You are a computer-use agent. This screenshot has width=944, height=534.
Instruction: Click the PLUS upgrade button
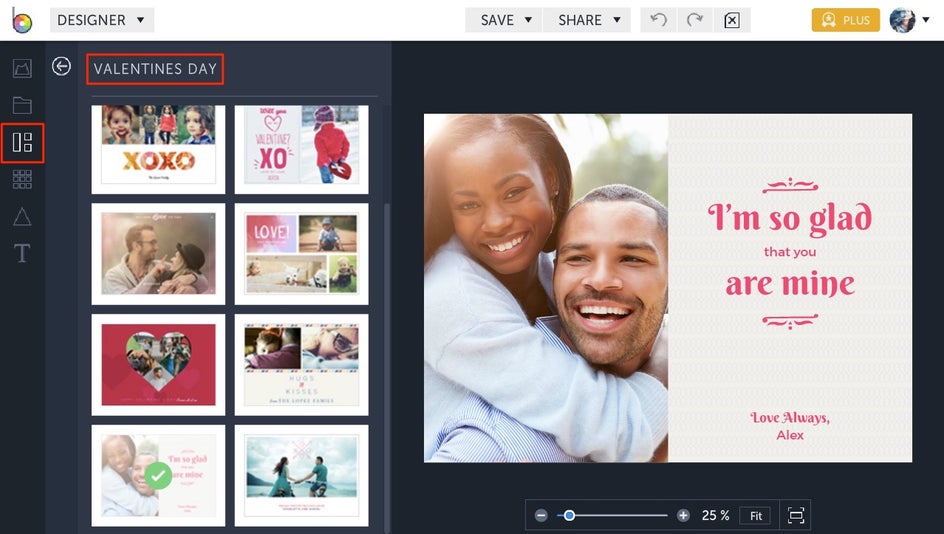pyautogui.click(x=845, y=20)
